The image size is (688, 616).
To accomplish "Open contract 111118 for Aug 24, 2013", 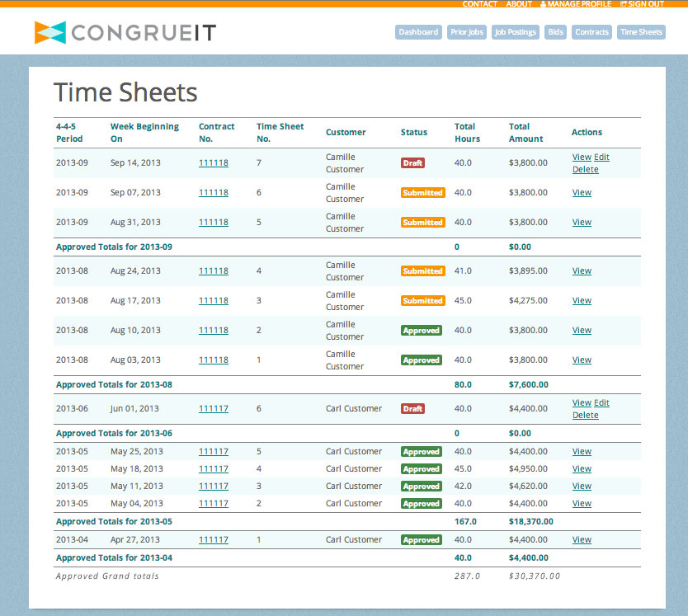I will 214,271.
